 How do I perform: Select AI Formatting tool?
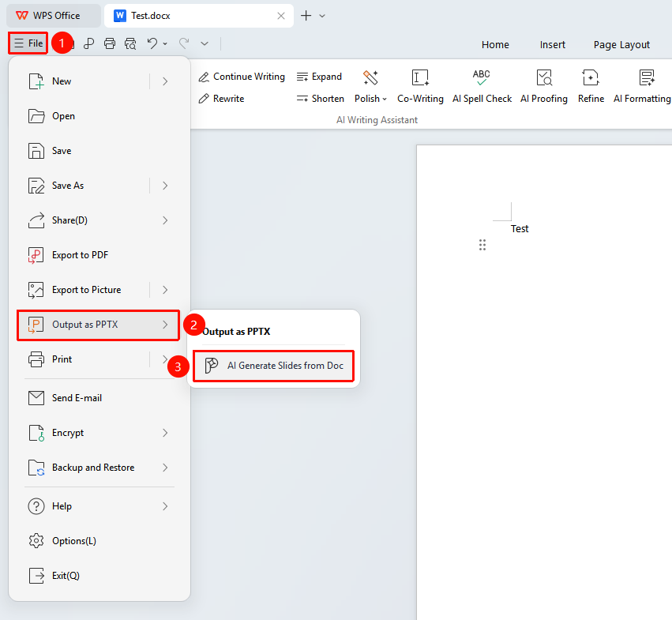coord(642,87)
